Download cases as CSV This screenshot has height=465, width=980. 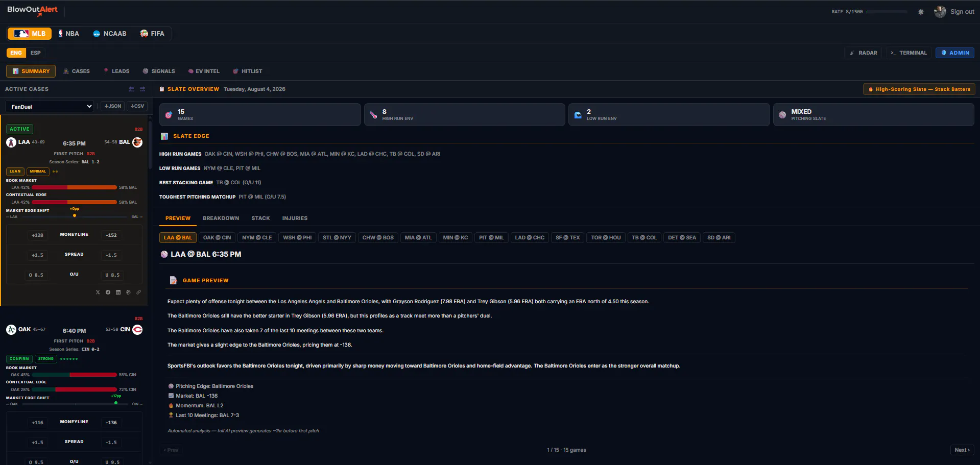pyautogui.click(x=137, y=106)
